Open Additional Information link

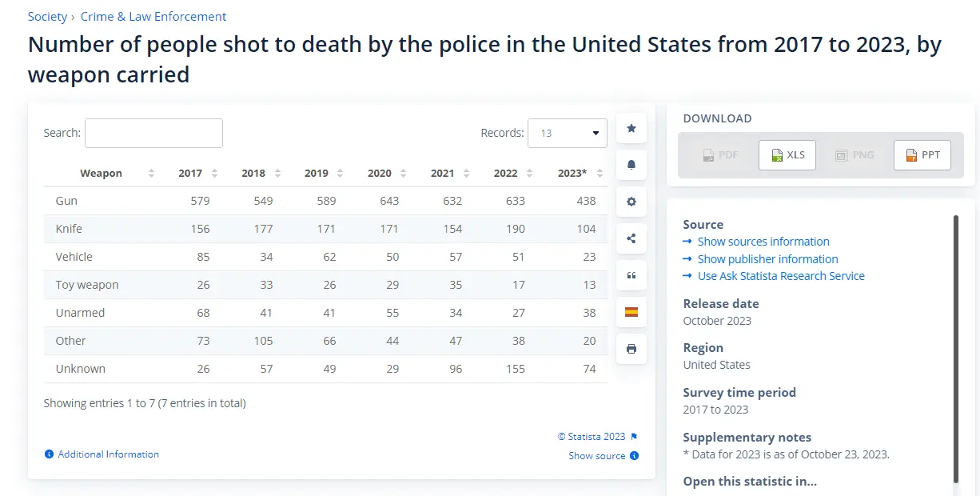click(x=109, y=454)
